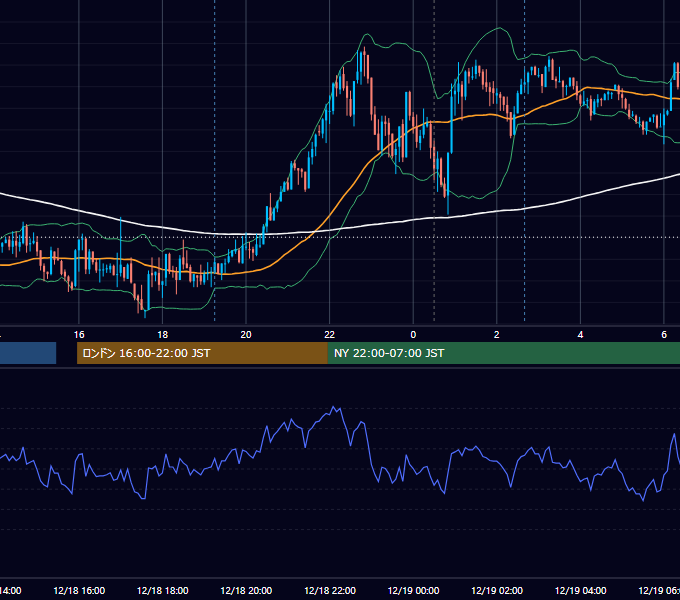Click the 4 hour label on the upper axis
Screen dimensions: 680x600
580,335
